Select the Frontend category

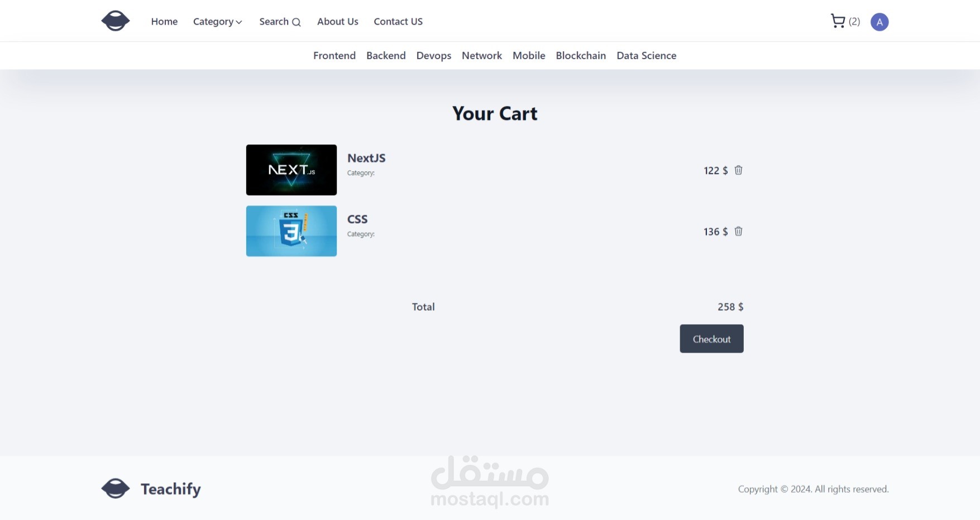pyautogui.click(x=334, y=55)
